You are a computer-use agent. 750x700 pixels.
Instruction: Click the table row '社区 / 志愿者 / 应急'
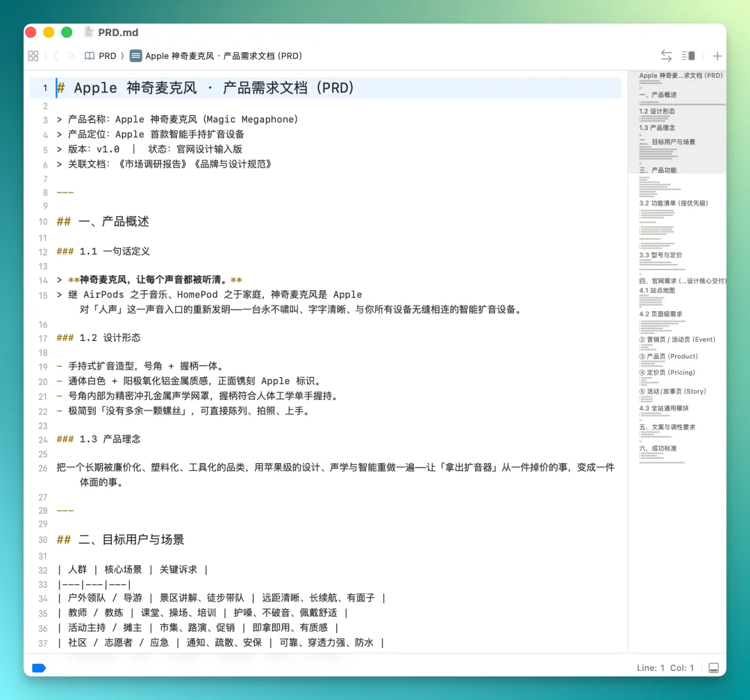pyautogui.click(x=221, y=642)
